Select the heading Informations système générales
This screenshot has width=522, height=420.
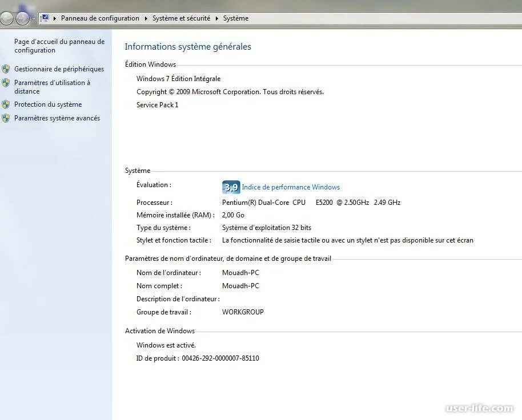(x=188, y=47)
